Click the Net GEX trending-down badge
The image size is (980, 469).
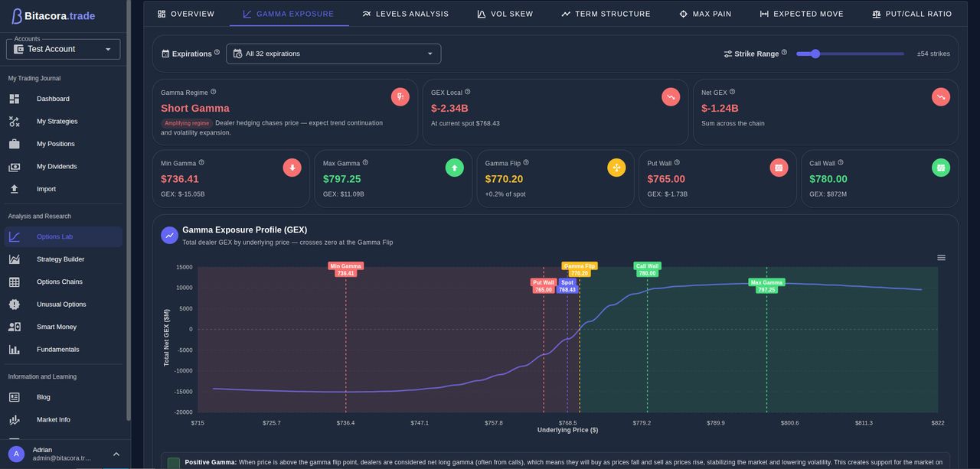pyautogui.click(x=941, y=97)
